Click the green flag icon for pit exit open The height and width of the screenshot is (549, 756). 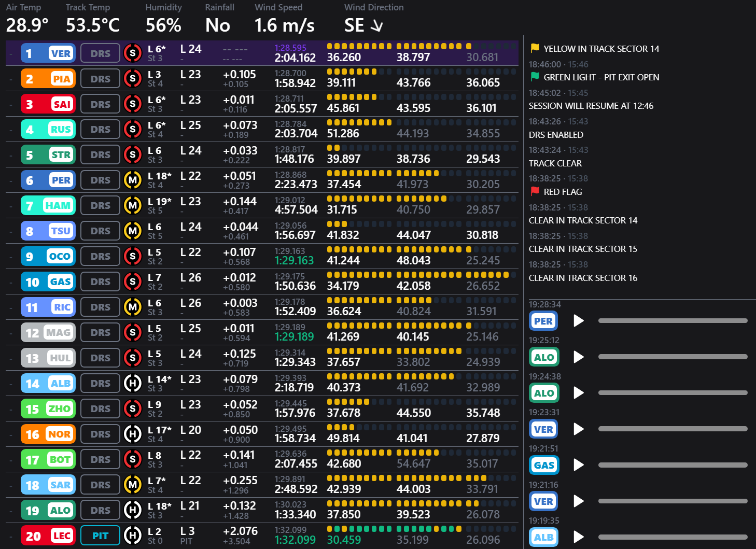click(535, 77)
